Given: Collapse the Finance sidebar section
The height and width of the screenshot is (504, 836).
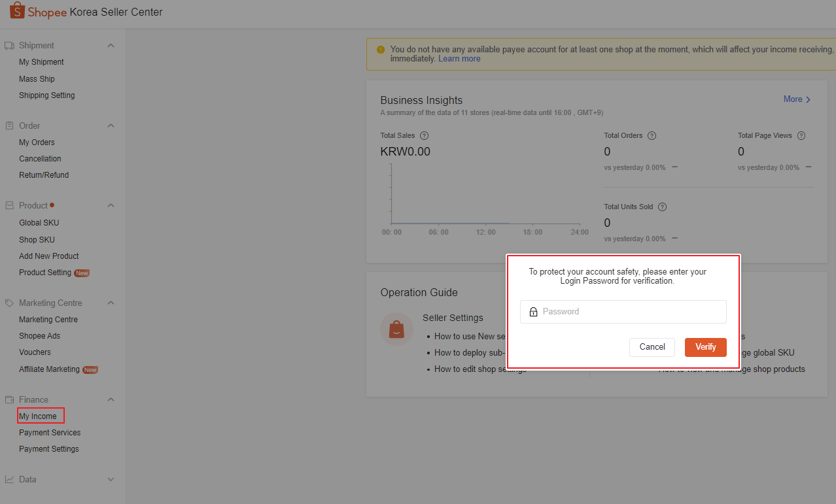Looking at the screenshot, I should (x=111, y=399).
